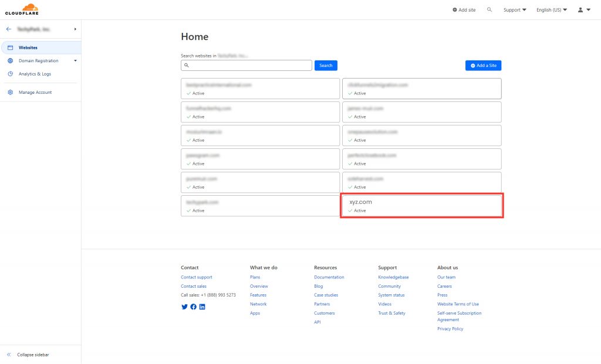Open the Support dropdown

tap(514, 9)
